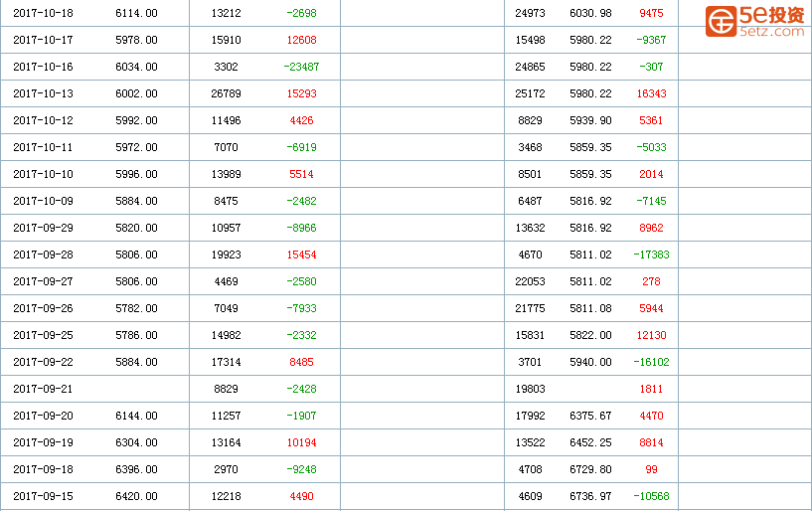The width and height of the screenshot is (812, 511).
Task: Click the 5e投资 logo icon
Action: click(721, 21)
